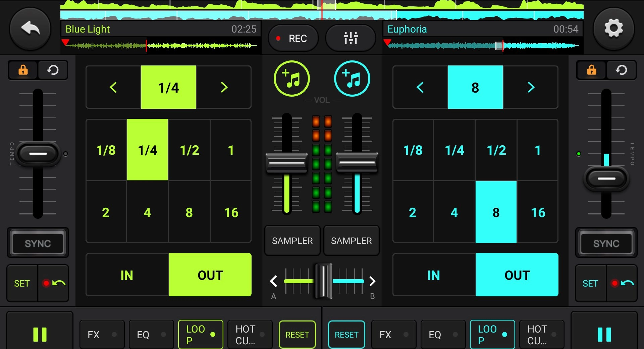
Task: Open the settings gear
Action: (614, 29)
